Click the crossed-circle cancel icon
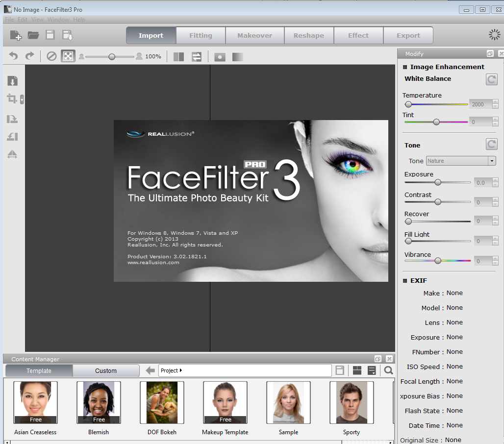Image resolution: width=504 pixels, height=444 pixels. (51, 56)
